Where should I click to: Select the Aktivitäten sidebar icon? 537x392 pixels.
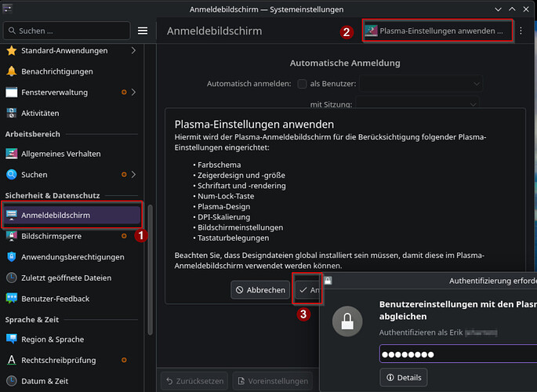[11, 113]
